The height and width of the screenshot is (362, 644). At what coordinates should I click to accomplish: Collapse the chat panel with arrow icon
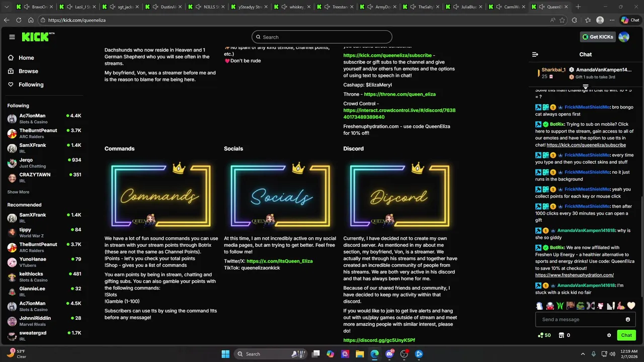coord(535,54)
